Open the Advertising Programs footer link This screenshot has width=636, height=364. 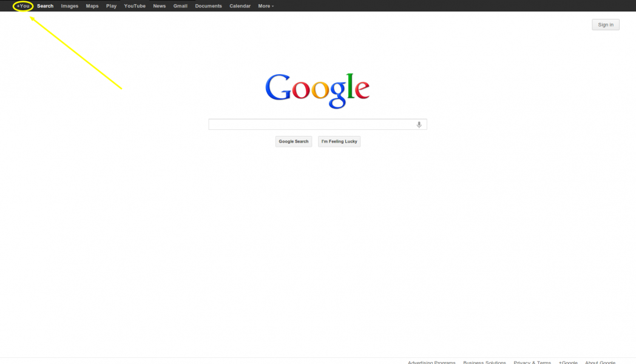point(431,362)
